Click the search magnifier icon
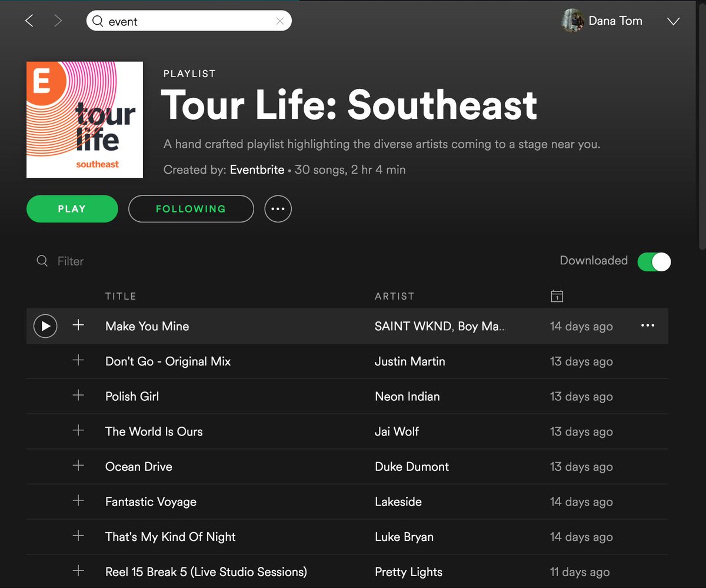The image size is (706, 588). (x=98, y=21)
